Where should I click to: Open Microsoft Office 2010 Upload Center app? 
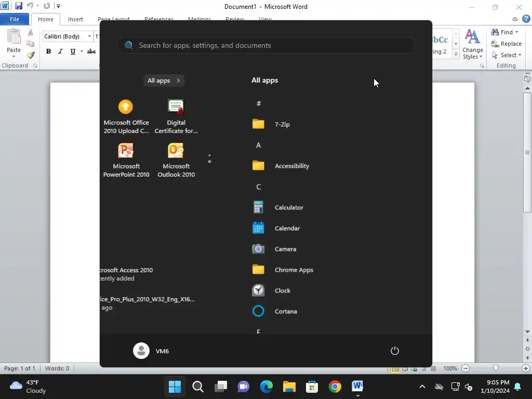coord(126,116)
